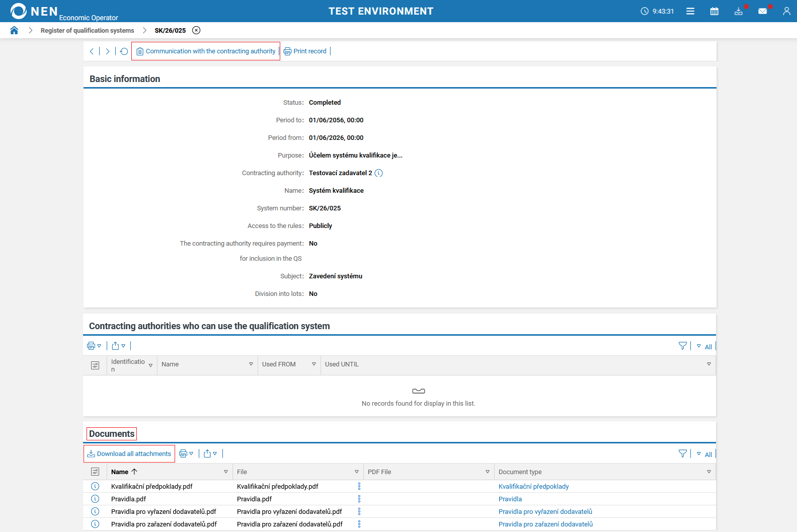The image size is (797, 532).
Task: Click Purpose value Účelem systému kvalifikace je...
Action: [x=356, y=156]
